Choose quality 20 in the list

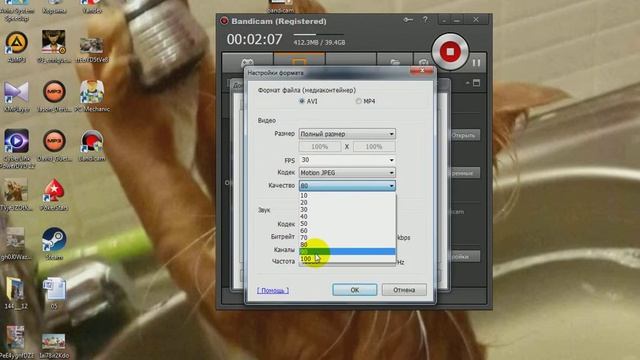[x=347, y=202]
